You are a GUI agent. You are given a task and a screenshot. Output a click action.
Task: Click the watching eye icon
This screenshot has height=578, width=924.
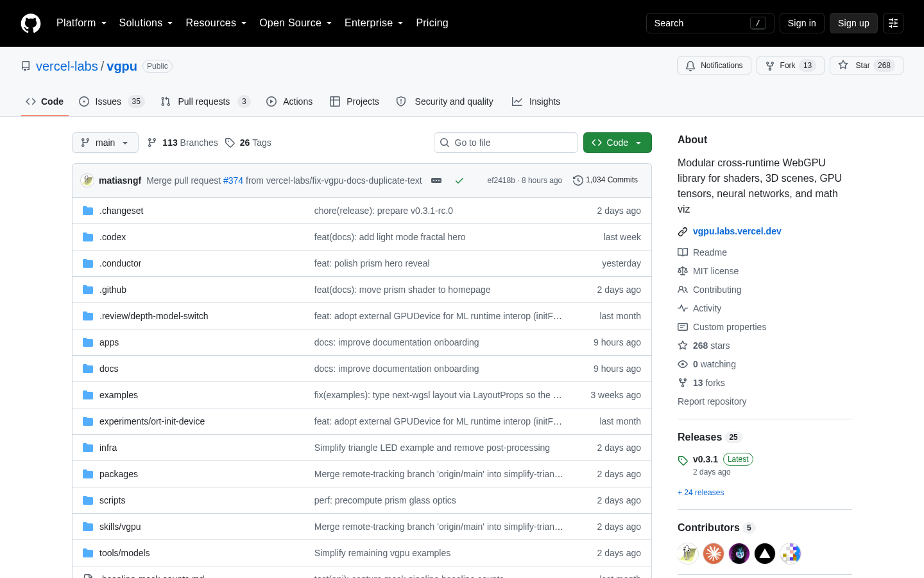pyautogui.click(x=683, y=364)
